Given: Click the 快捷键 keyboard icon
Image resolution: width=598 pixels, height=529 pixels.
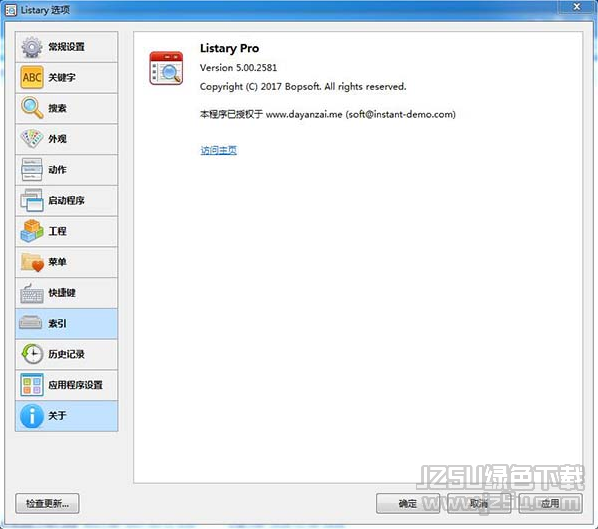Looking at the screenshot, I should coord(32,293).
